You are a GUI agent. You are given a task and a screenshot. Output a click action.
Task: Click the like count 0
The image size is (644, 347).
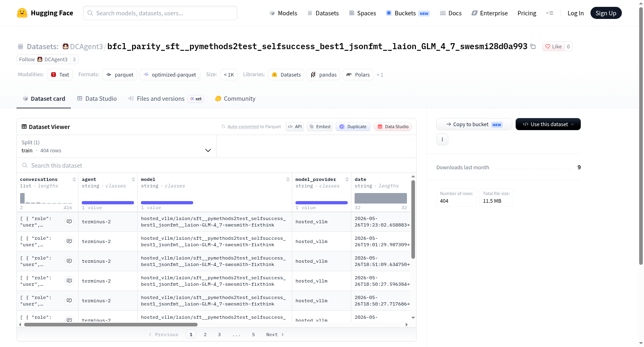pyautogui.click(x=568, y=46)
